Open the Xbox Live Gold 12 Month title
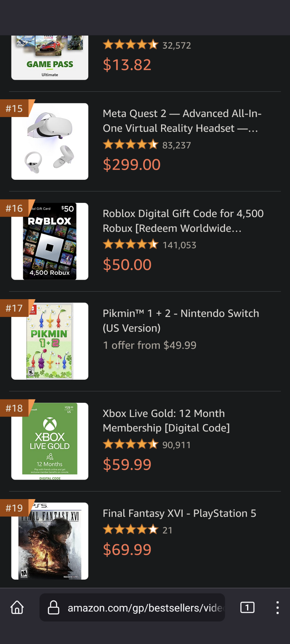The image size is (290, 644). (166, 421)
